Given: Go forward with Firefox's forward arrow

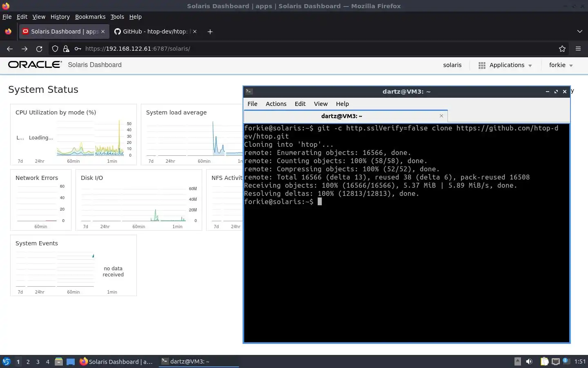Looking at the screenshot, I should point(24,49).
